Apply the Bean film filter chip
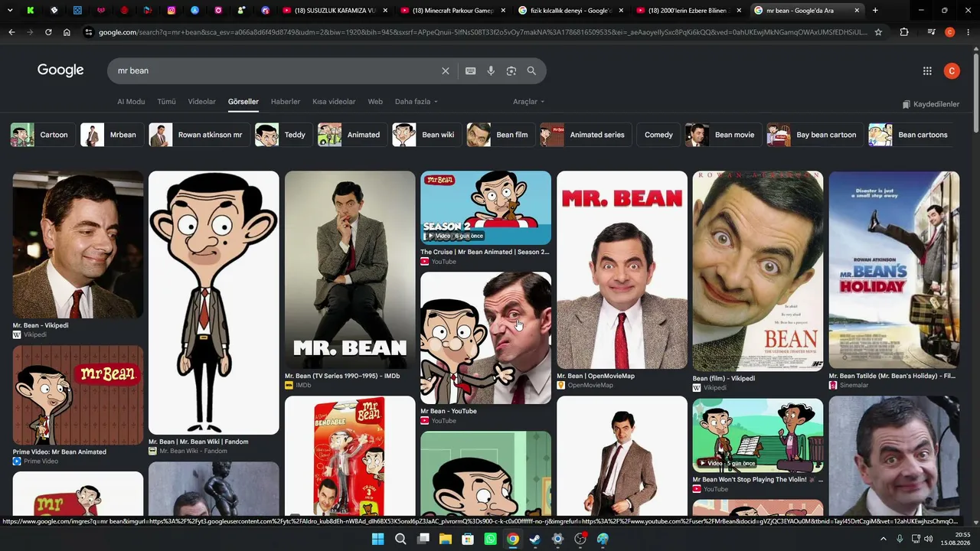The image size is (980, 551). click(x=501, y=135)
